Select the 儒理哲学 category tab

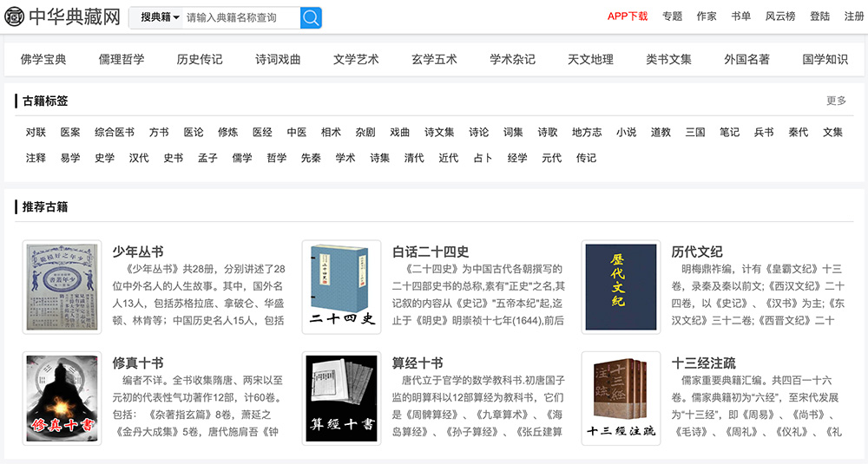tap(122, 59)
